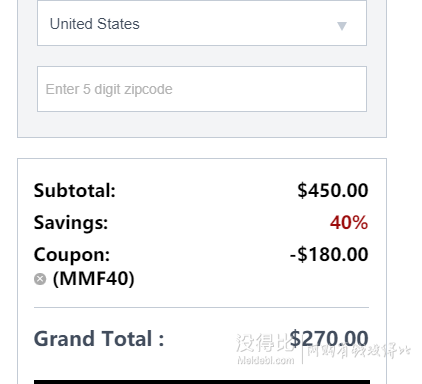Click the (MMF40) coupon code text
422x384 pixels.
[x=94, y=279]
